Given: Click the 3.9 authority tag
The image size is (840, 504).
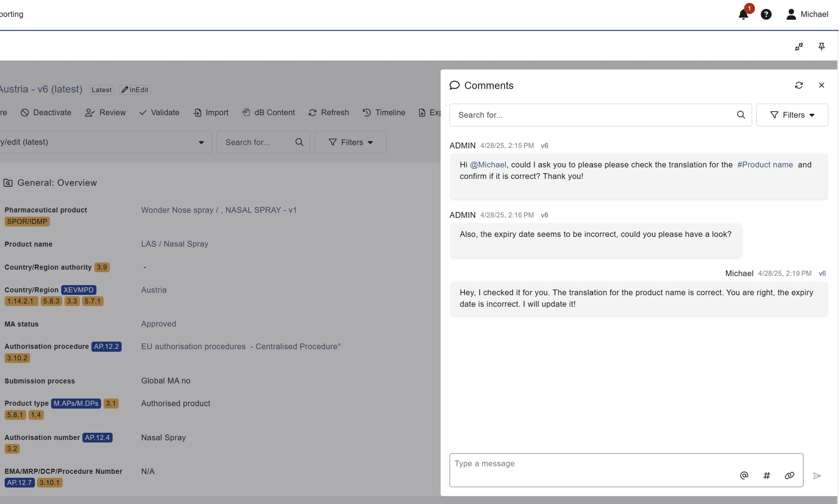Looking at the screenshot, I should [x=102, y=267].
